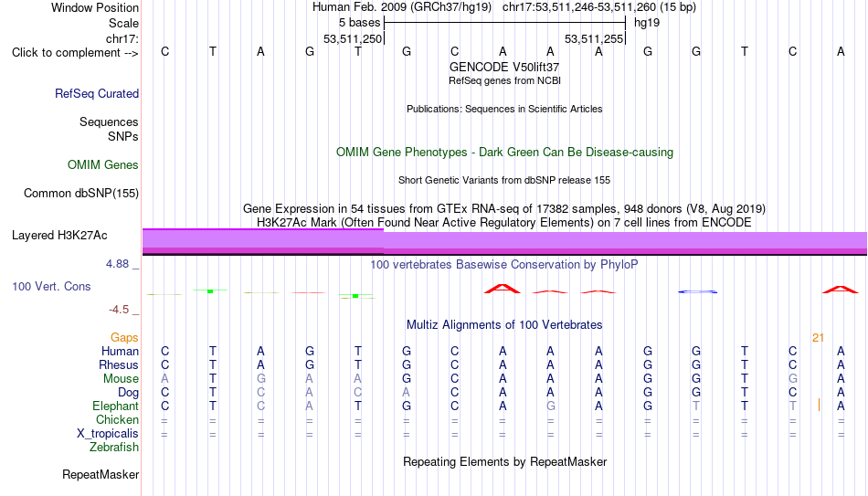Click the last base A in reference sequence
This screenshot has height=496, width=868.
point(841,52)
